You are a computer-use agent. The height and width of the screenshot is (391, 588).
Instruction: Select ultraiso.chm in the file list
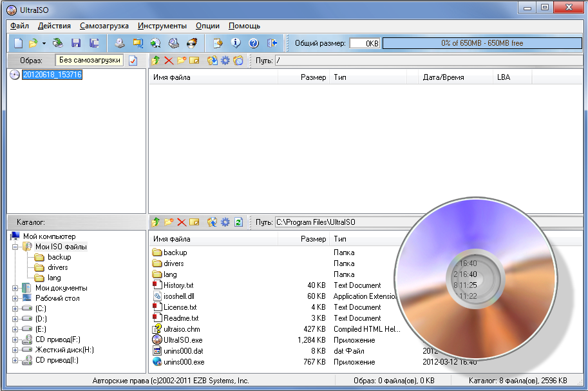pos(182,329)
